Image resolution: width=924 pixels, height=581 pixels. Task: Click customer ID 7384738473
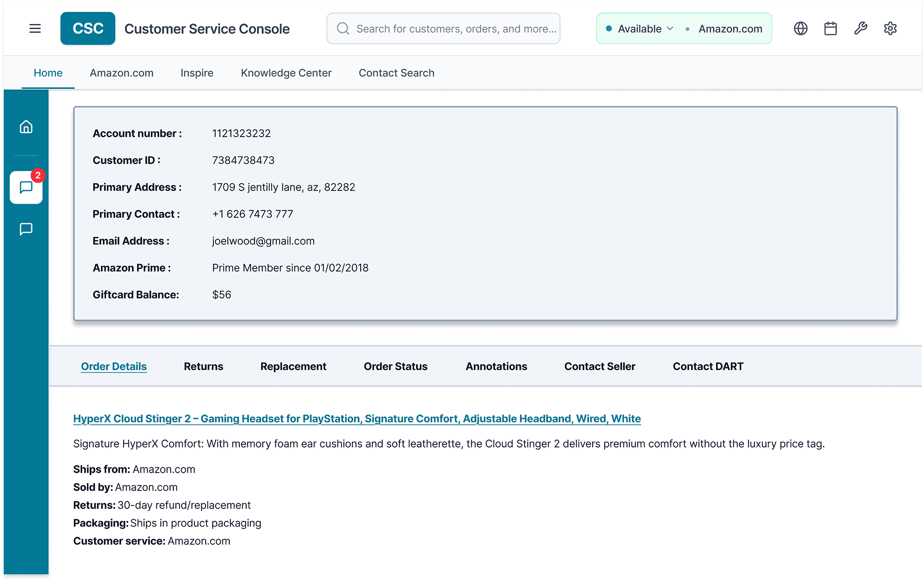pos(243,160)
